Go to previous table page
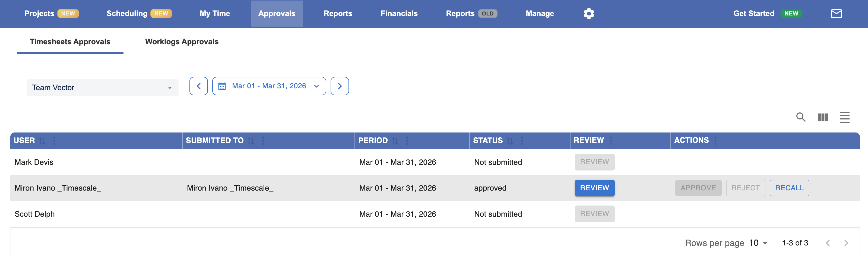Viewport: 868px width, 259px height. 828,243
